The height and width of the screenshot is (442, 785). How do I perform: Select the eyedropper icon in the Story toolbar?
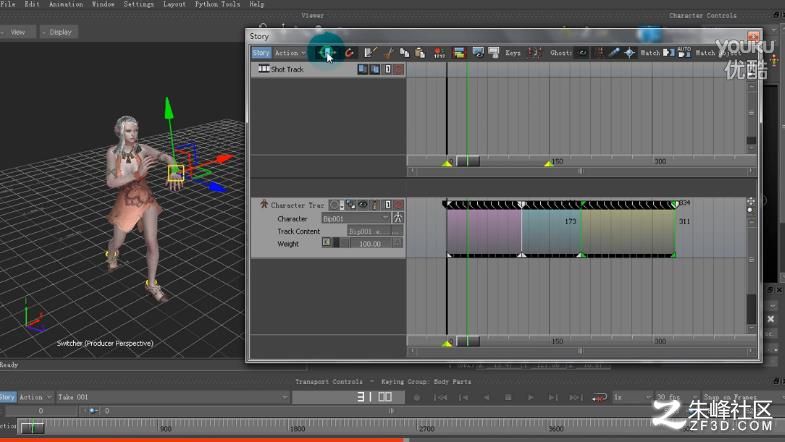tap(614, 53)
